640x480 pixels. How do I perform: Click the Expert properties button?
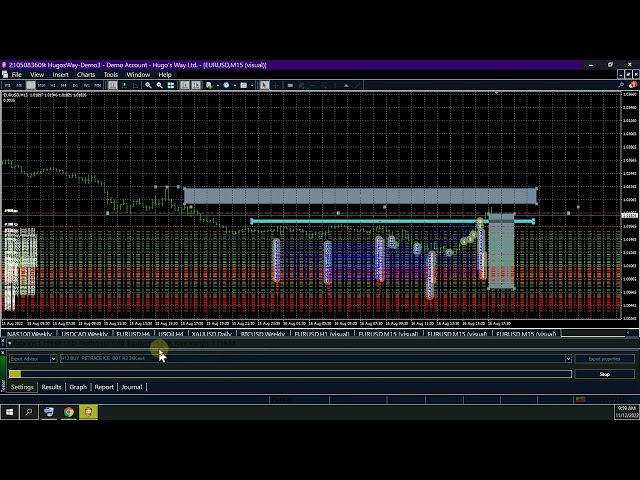pos(604,358)
